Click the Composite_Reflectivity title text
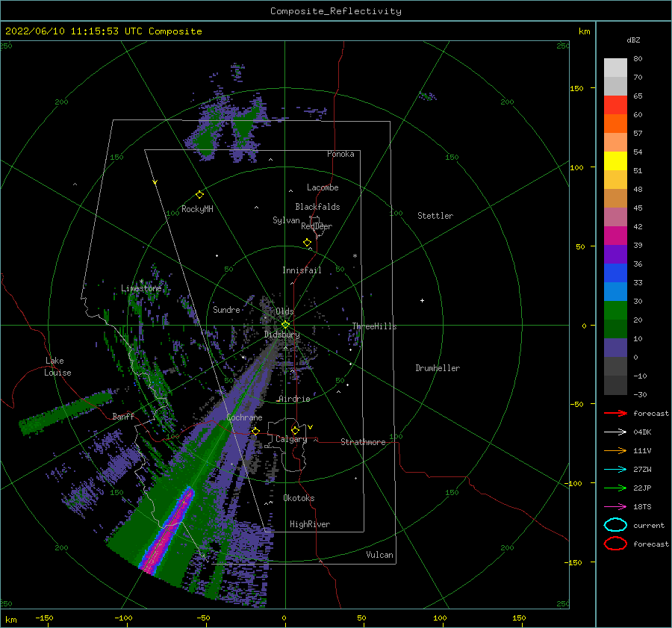 pyautogui.click(x=336, y=11)
